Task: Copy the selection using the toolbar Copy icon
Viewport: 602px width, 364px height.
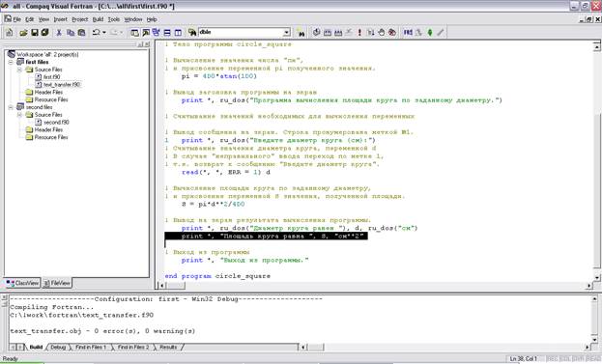Action: [x=71, y=33]
